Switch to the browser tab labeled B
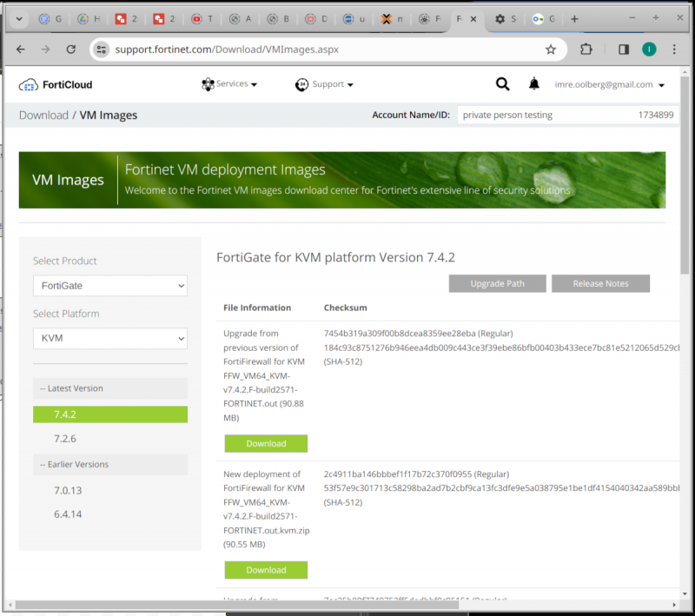Image resolution: width=695 pixels, height=616 pixels. point(278,19)
